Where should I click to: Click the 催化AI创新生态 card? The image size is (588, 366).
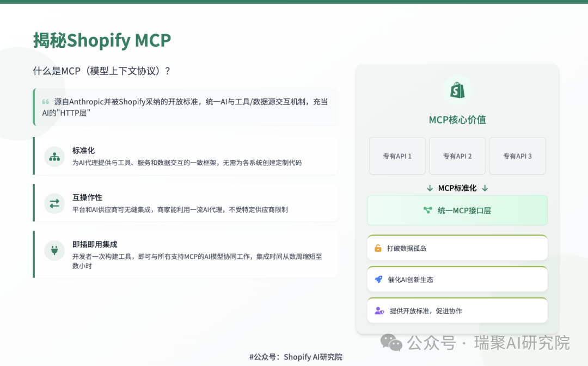click(x=457, y=279)
